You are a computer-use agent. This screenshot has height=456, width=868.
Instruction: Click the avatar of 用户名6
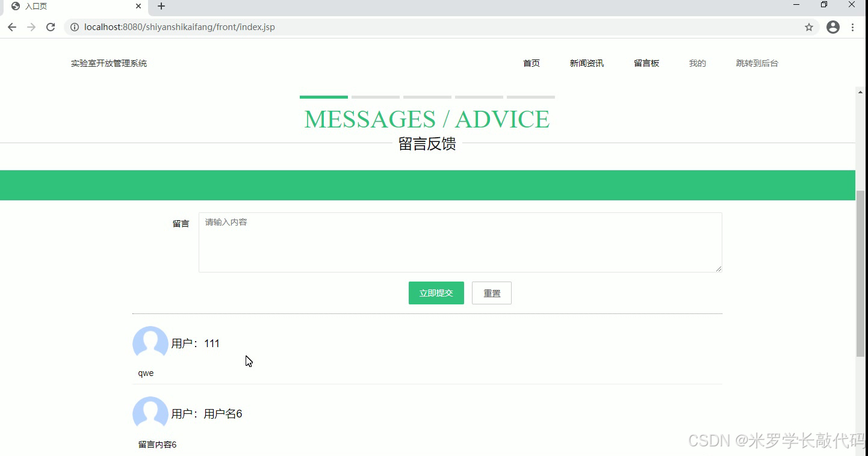click(150, 414)
